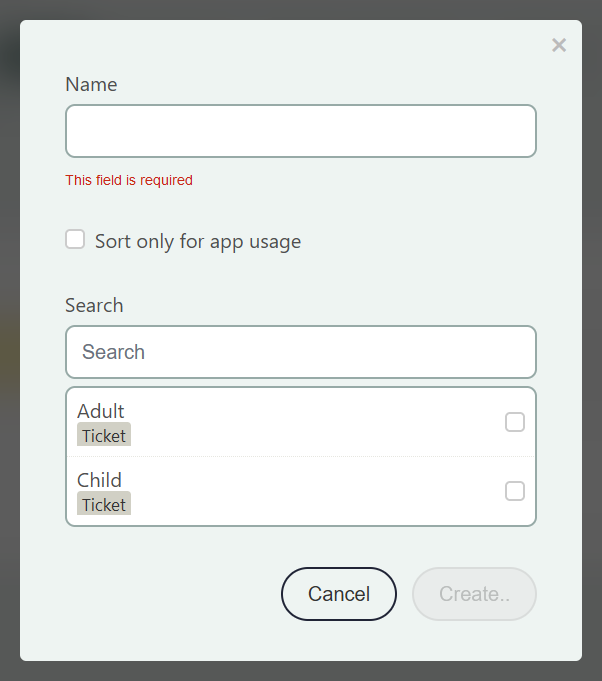Click the dark overlay left of the dialog
Image resolution: width=602 pixels, height=681 pixels.
click(x=9, y=340)
